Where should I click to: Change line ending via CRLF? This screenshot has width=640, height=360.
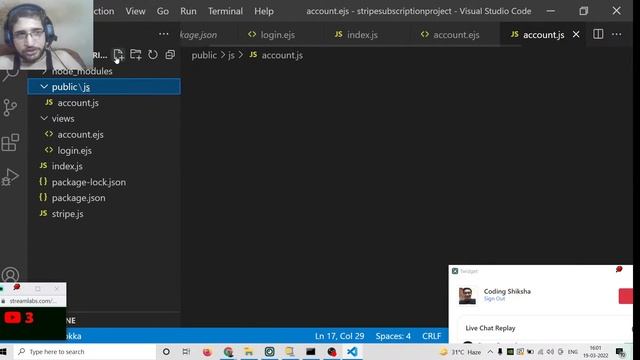click(x=431, y=336)
